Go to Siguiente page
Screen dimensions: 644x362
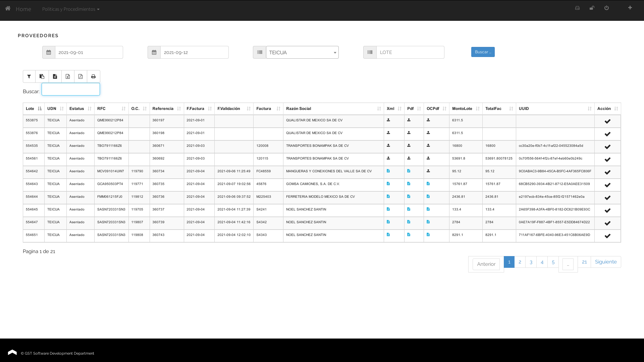pos(606,262)
